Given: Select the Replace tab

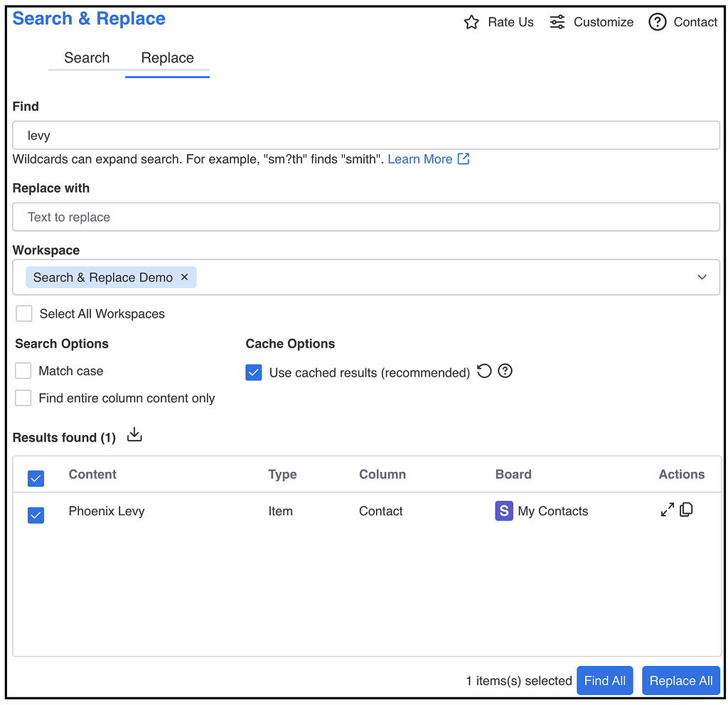Looking at the screenshot, I should pos(167,58).
